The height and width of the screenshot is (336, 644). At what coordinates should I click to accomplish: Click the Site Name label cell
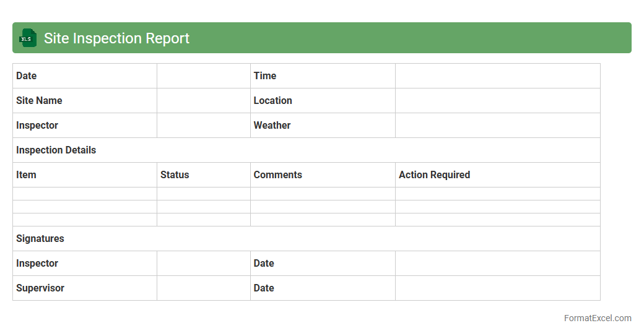(x=39, y=101)
